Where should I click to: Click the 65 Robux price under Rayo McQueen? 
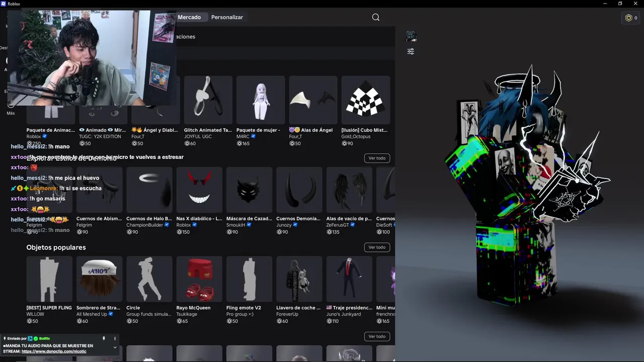coord(182,321)
